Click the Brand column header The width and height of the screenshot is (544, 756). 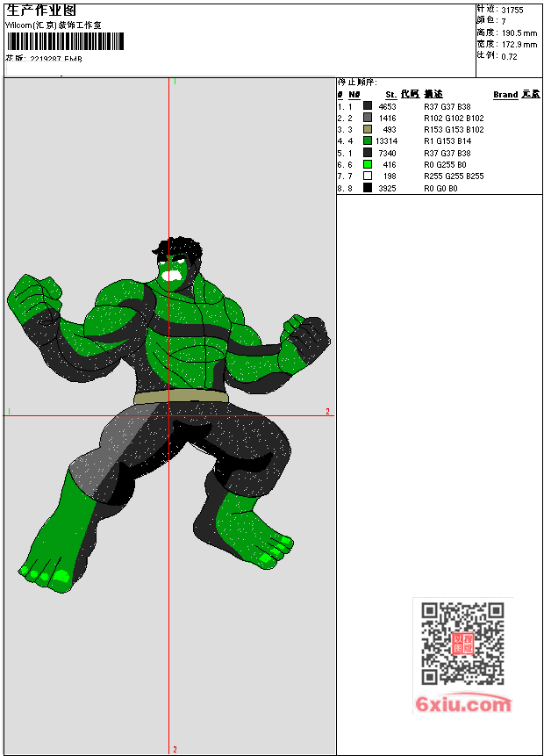click(505, 95)
